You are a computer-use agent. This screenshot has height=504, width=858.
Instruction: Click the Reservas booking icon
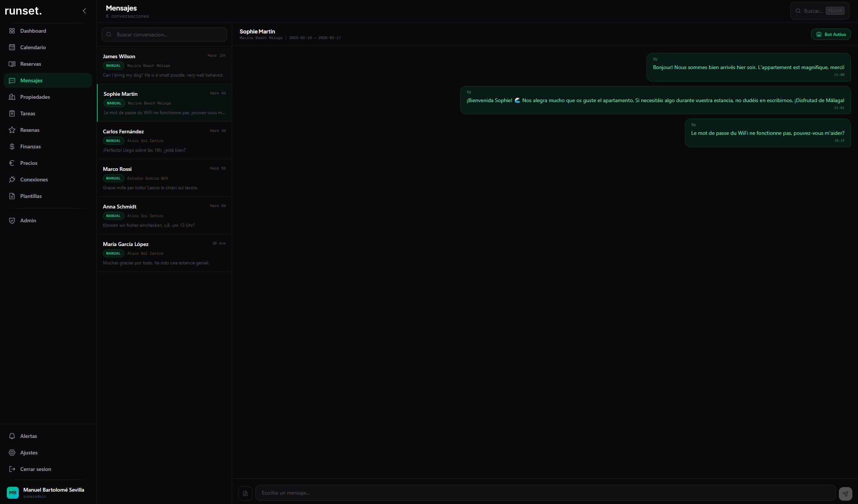point(12,64)
